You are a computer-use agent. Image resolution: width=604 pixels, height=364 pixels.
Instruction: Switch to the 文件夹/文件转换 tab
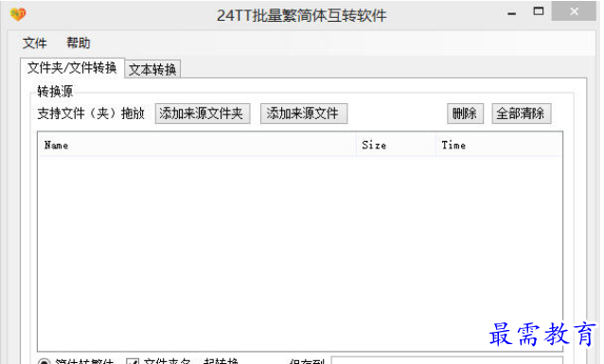(72, 68)
